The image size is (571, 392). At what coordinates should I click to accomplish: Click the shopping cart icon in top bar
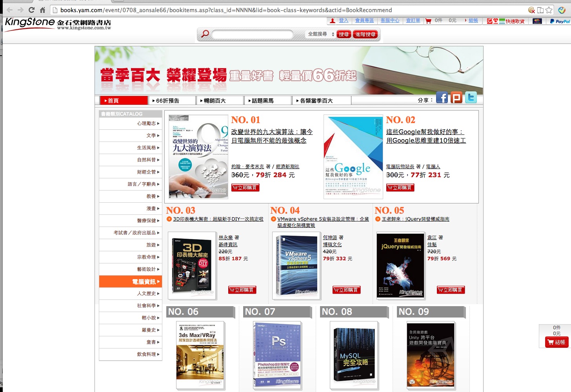click(x=428, y=21)
